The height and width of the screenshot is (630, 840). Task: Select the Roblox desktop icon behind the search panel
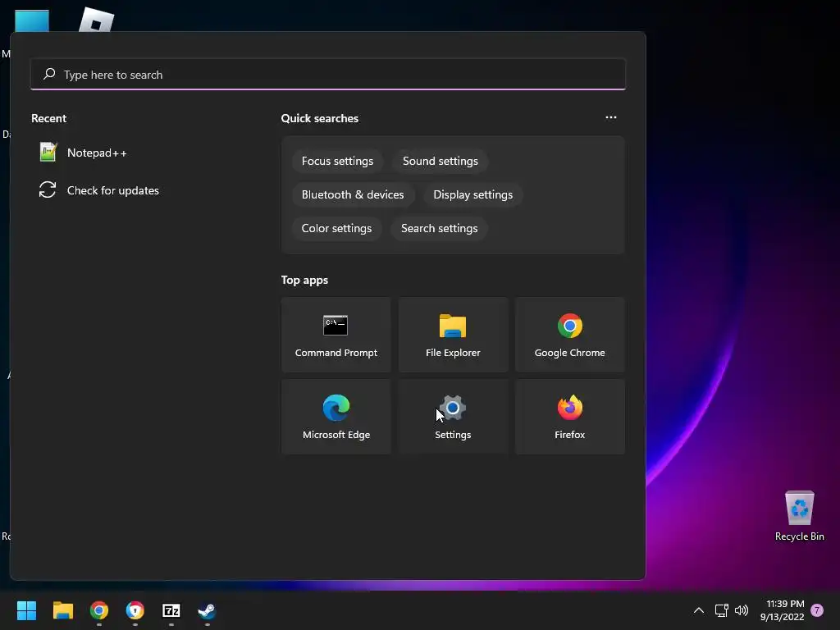coord(97,20)
